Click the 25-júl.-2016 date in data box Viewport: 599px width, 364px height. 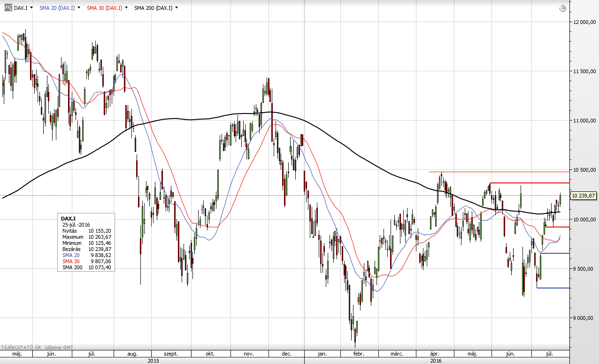tap(76, 225)
